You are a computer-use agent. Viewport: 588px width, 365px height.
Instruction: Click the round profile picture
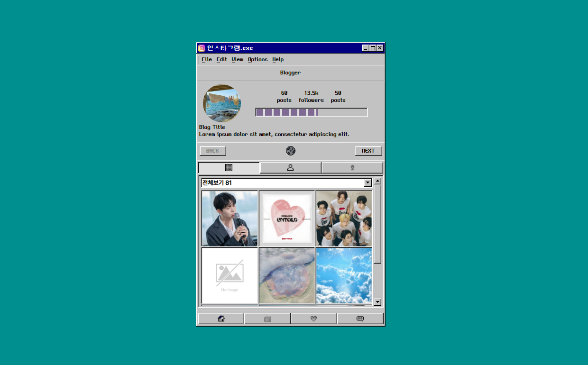pyautogui.click(x=222, y=103)
